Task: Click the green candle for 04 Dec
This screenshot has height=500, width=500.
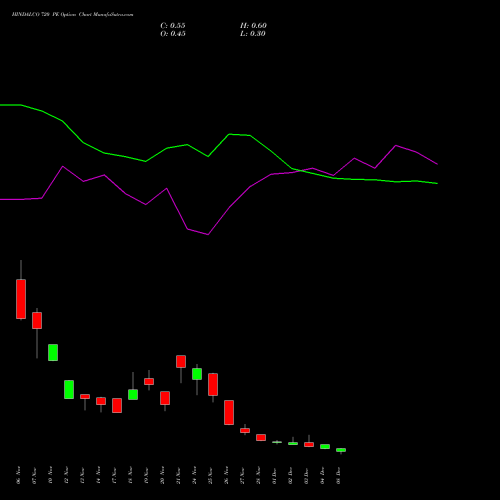Action: [x=325, y=446]
